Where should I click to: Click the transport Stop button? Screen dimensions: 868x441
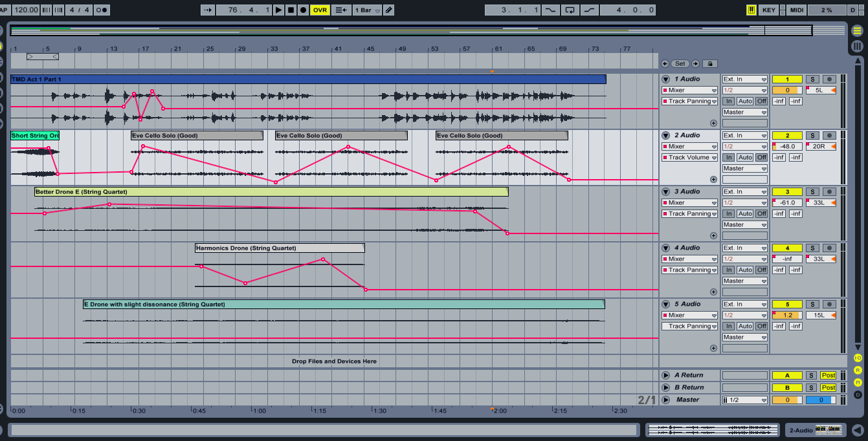[291, 10]
